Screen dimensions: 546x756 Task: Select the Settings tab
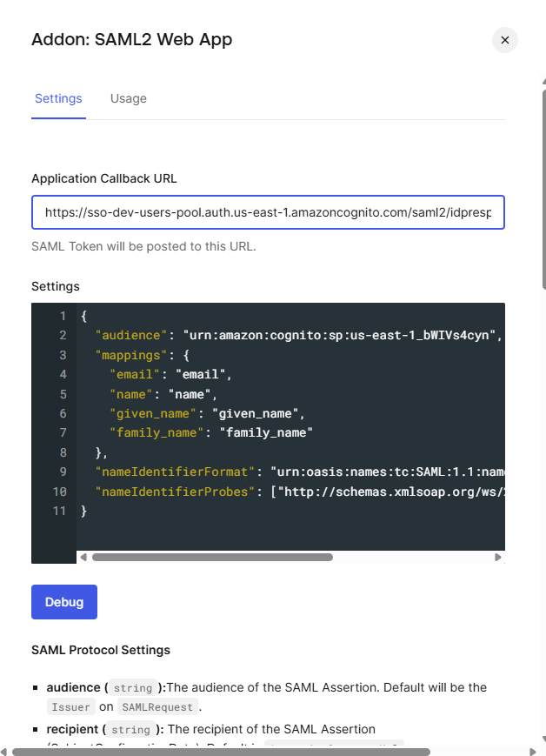[x=58, y=98]
